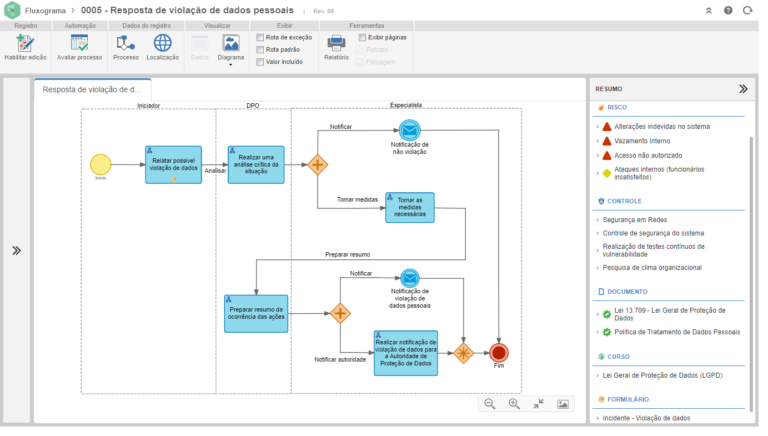Collapse the Resumo panel with double chevron
Image resolution: width=768 pixels, height=436 pixels.
coord(743,88)
